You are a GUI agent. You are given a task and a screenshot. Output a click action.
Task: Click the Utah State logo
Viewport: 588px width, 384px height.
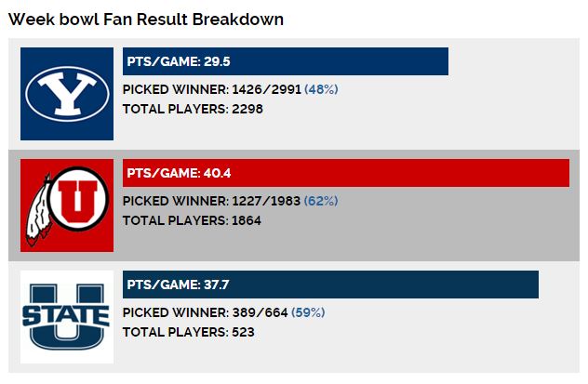(67, 317)
